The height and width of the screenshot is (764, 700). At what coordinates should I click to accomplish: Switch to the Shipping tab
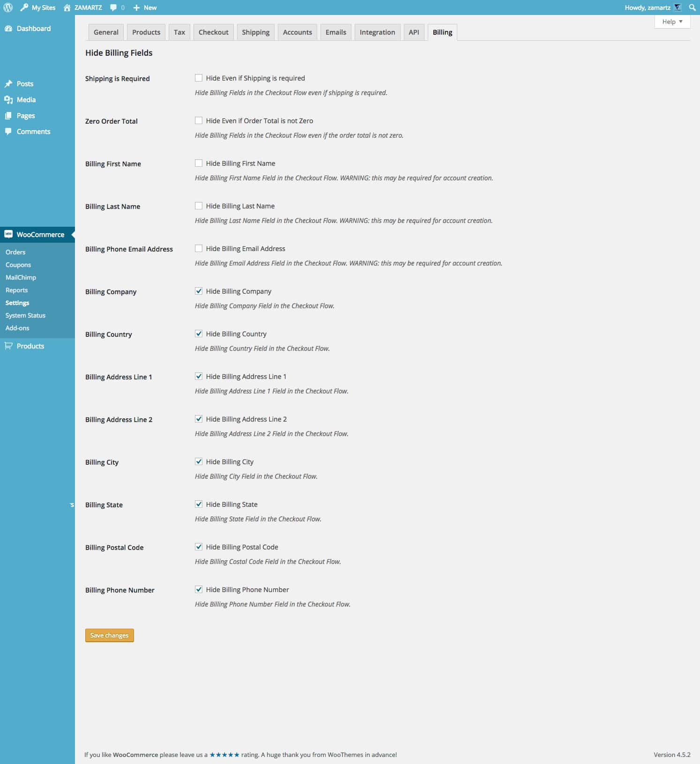coord(256,32)
